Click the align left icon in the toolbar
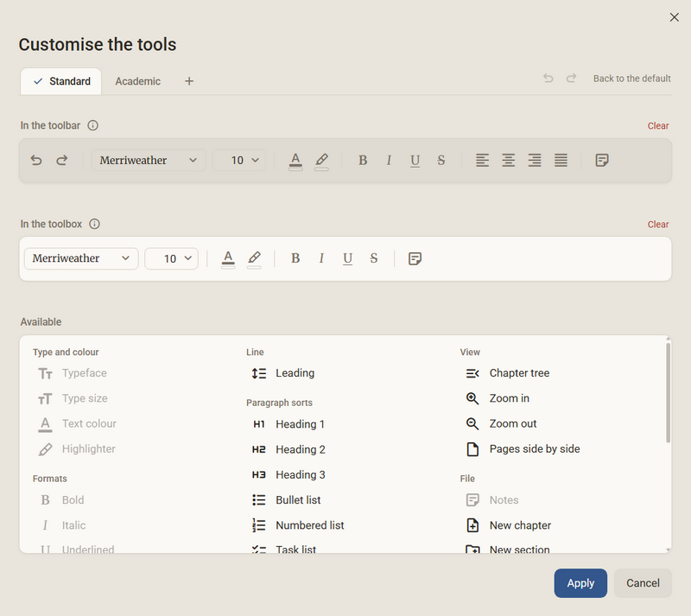The height and width of the screenshot is (616, 691). [x=482, y=160]
